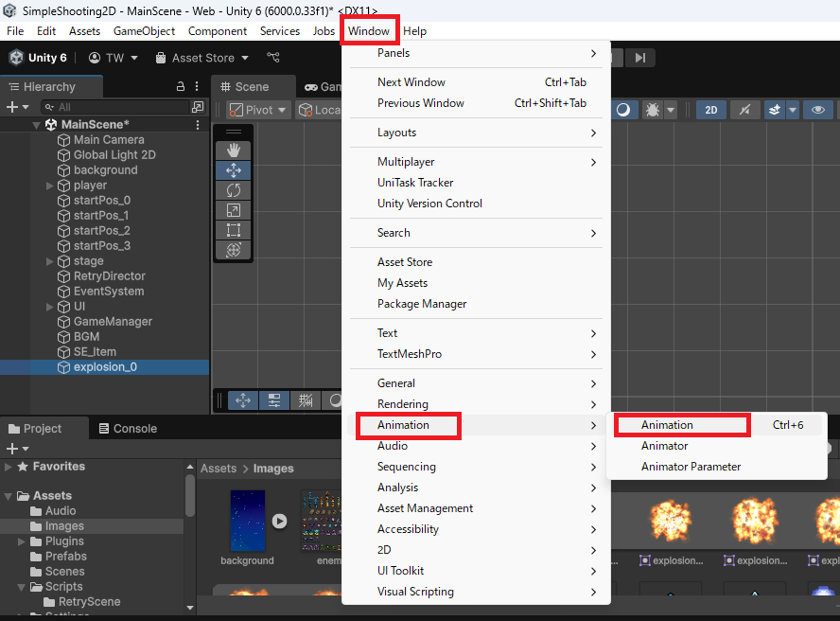Select the Move tool in Scene toolbar
This screenshot has width=840, height=621.
[x=233, y=170]
